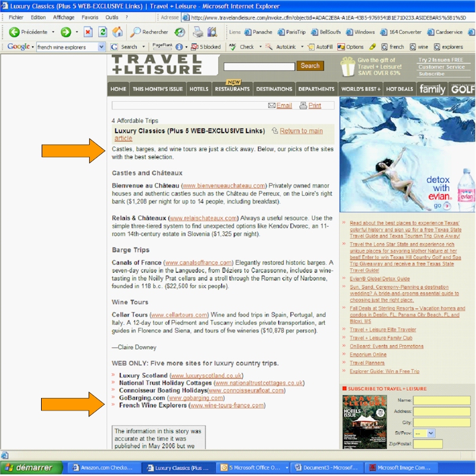Find the word 'wine' on page

pos(419,47)
